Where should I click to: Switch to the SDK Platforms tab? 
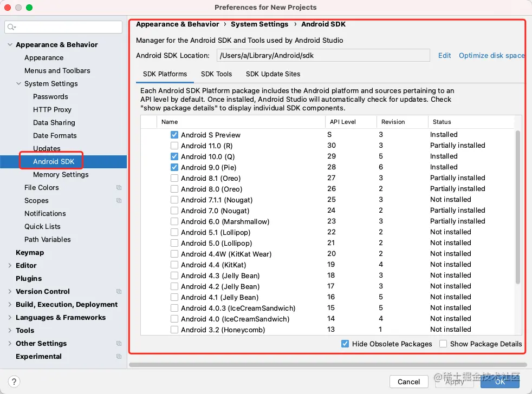(165, 74)
